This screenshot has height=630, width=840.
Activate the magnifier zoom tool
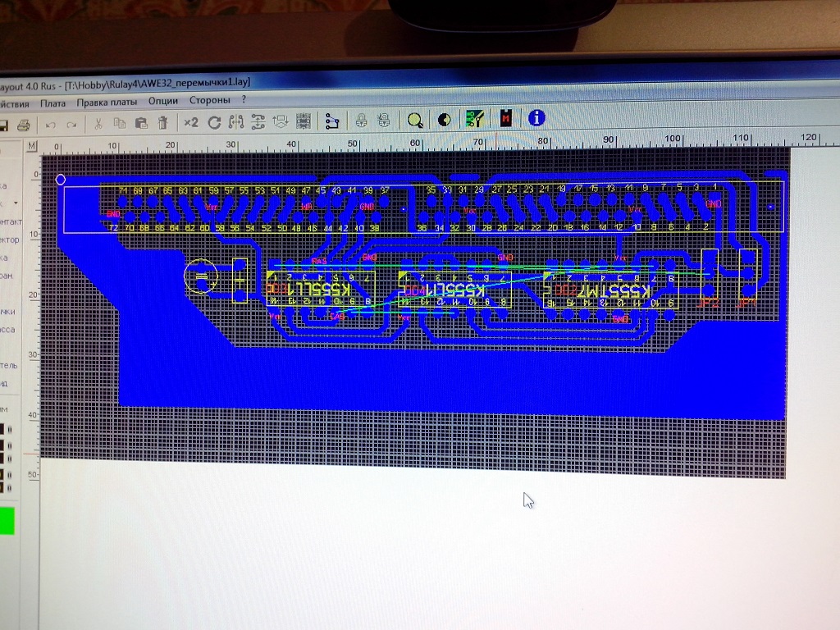[x=415, y=121]
